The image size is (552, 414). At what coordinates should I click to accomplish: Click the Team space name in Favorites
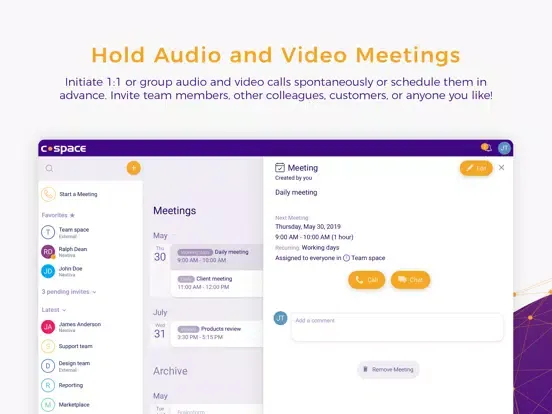coord(74,230)
